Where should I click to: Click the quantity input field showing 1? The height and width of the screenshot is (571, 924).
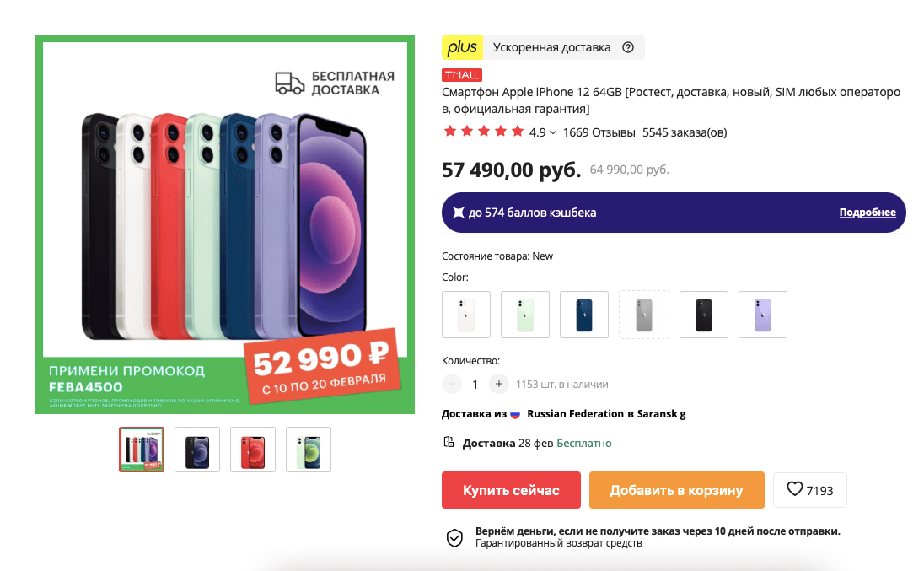pos(475,384)
